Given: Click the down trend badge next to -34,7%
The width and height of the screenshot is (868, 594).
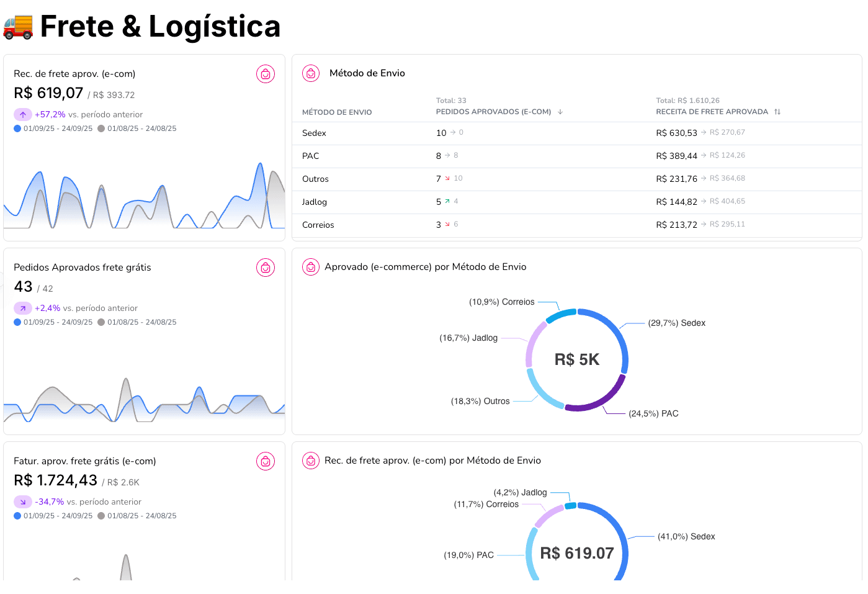Looking at the screenshot, I should 22,502.
